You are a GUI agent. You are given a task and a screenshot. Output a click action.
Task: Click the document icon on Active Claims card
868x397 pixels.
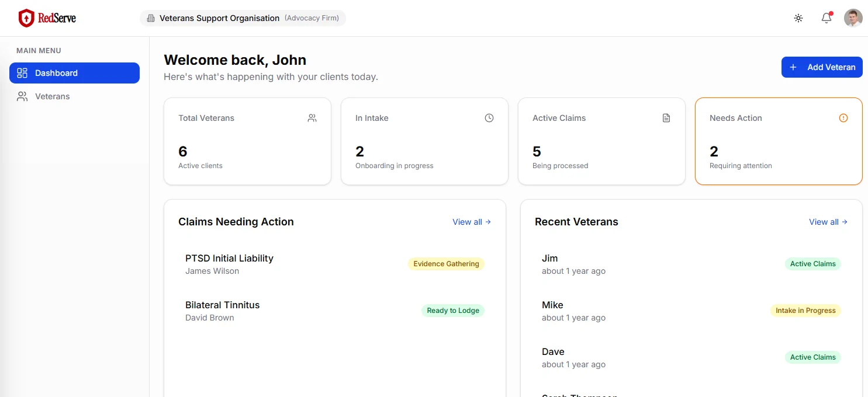click(666, 118)
